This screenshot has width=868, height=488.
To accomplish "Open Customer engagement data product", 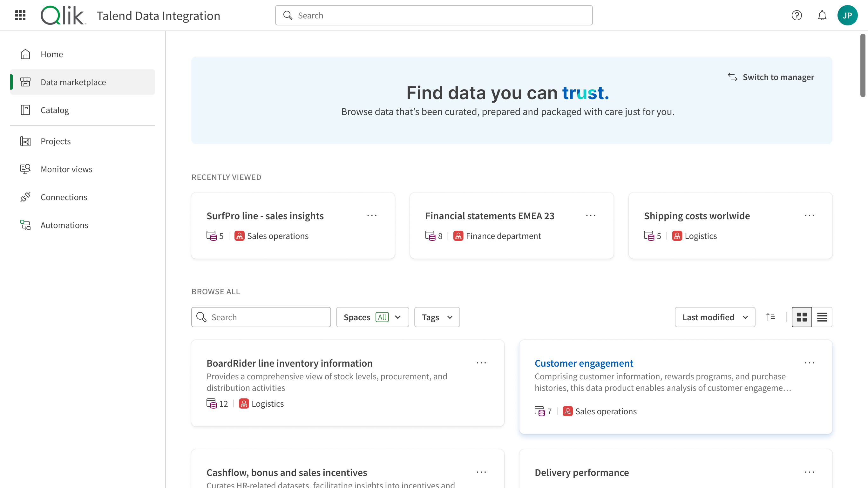I will (x=584, y=363).
